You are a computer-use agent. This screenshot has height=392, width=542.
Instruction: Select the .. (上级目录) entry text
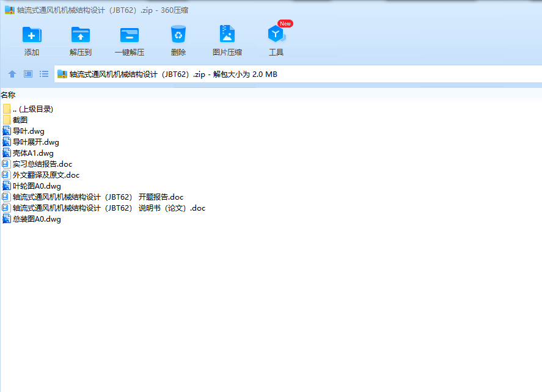coord(33,109)
